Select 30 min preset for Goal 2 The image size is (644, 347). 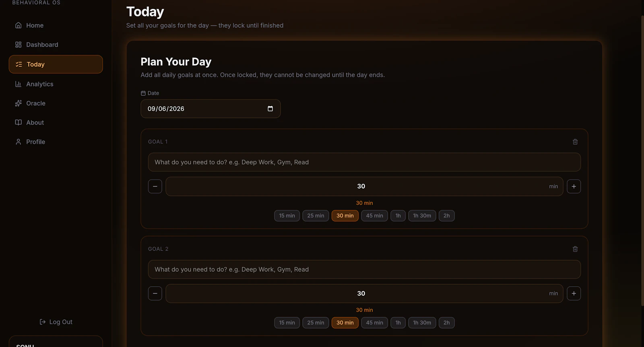pos(345,322)
